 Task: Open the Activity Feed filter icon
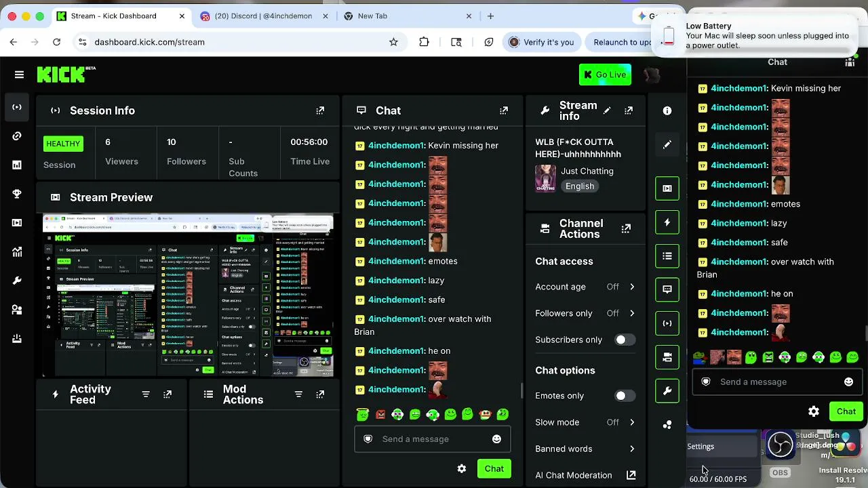[146, 394]
